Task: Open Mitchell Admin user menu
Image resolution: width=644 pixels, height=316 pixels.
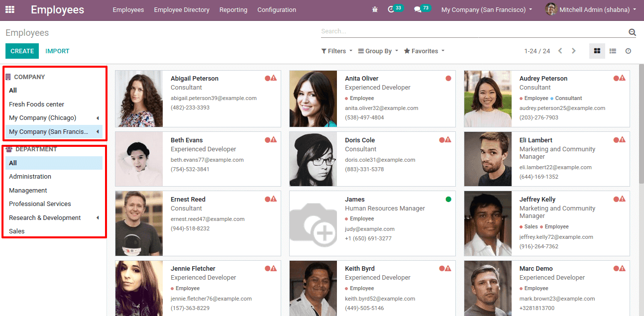Action: click(x=591, y=9)
